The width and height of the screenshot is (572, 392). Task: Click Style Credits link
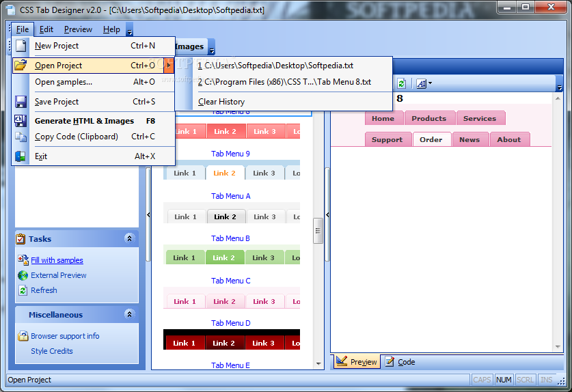[52, 351]
